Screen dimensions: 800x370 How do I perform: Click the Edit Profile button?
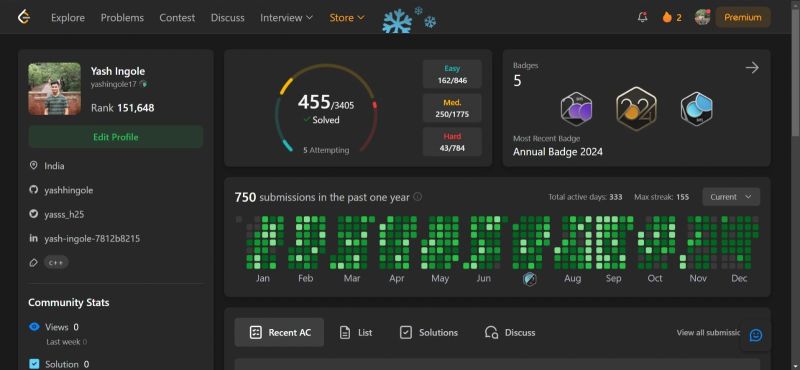(116, 137)
